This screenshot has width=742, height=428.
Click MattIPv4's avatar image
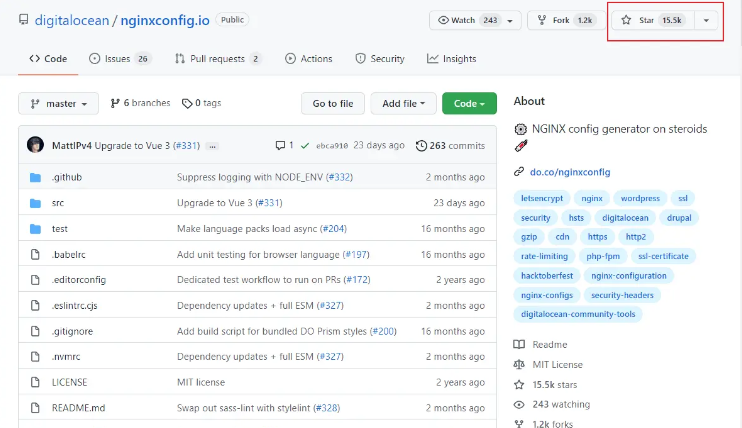tap(35, 145)
